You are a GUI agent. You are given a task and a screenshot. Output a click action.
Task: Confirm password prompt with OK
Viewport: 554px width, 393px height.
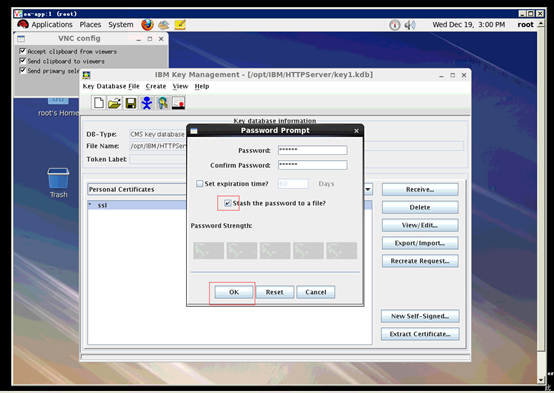[x=234, y=292]
